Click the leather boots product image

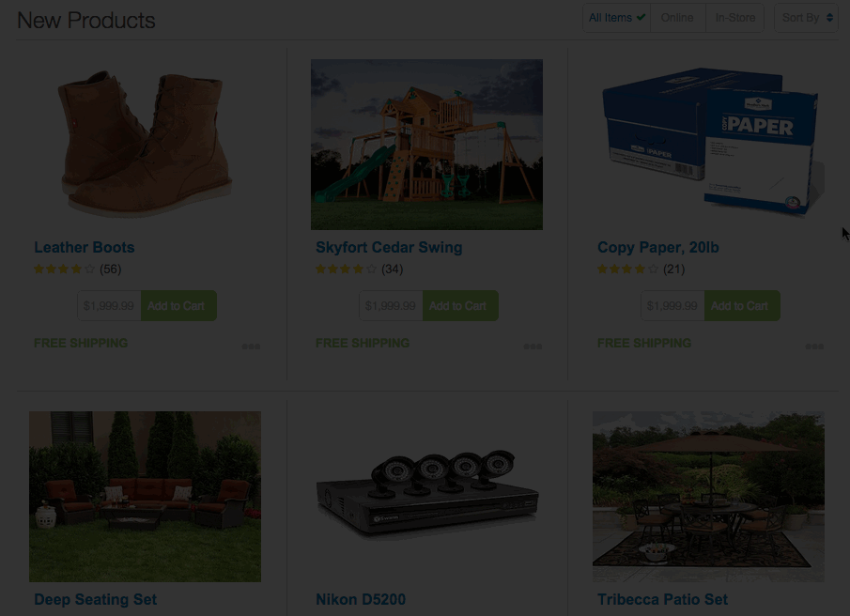pos(145,144)
